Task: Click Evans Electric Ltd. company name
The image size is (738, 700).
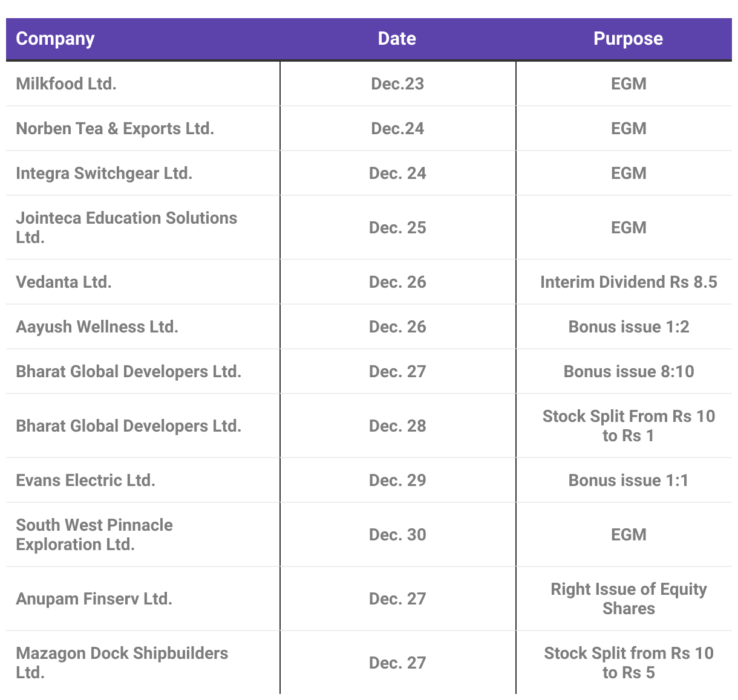Action: coord(85,480)
